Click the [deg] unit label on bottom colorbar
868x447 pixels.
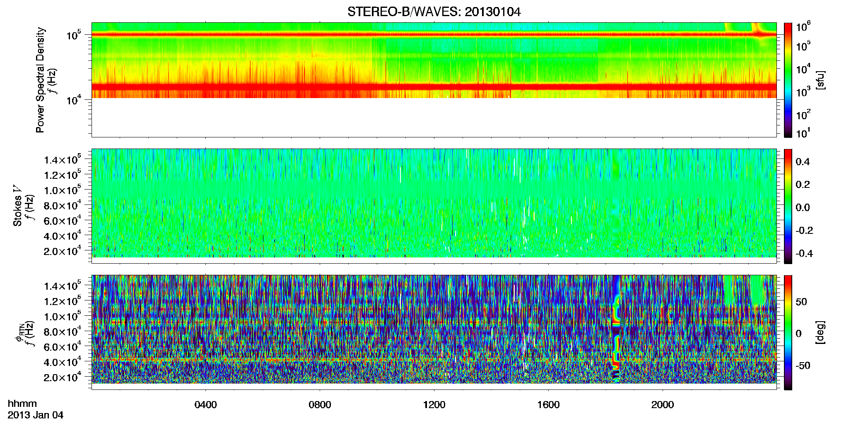tap(820, 332)
